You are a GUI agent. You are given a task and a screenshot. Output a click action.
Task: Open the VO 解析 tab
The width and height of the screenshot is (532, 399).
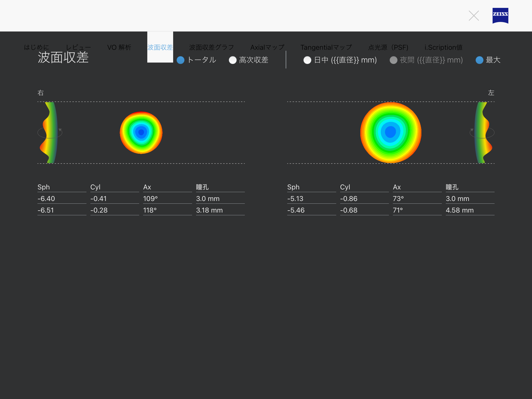point(119,47)
